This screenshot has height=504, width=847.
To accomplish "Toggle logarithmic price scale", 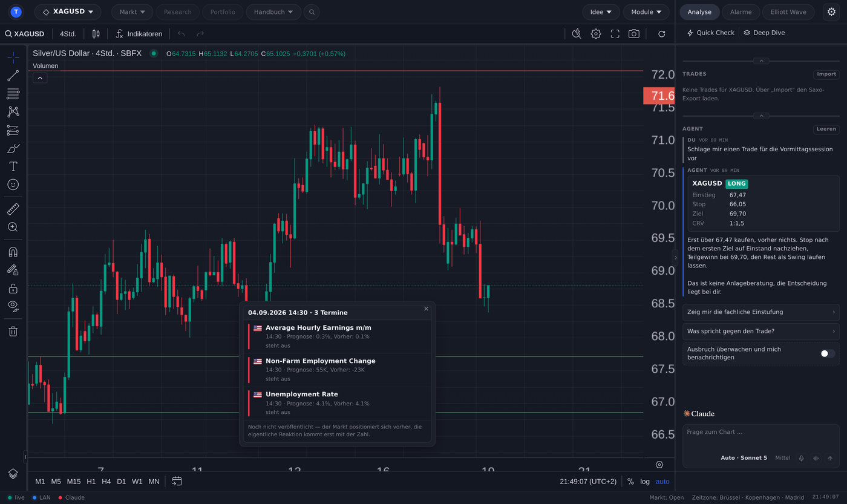I will [646, 482].
